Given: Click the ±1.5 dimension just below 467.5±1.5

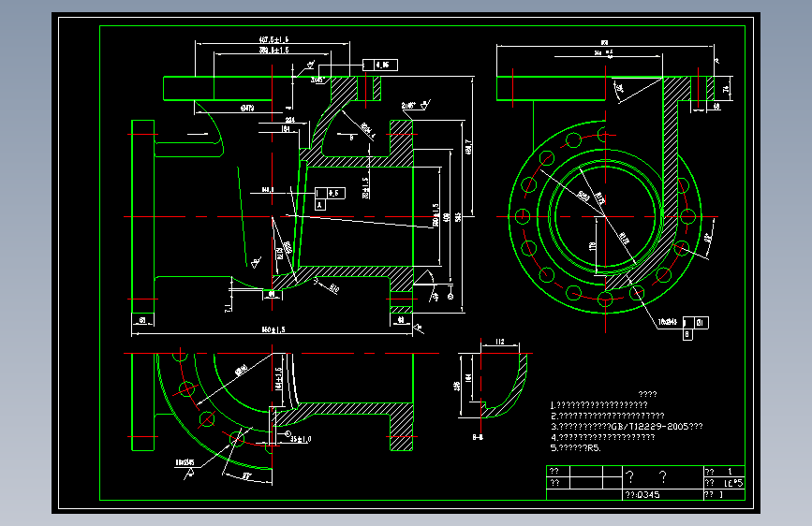Looking at the screenshot, I should (274, 51).
